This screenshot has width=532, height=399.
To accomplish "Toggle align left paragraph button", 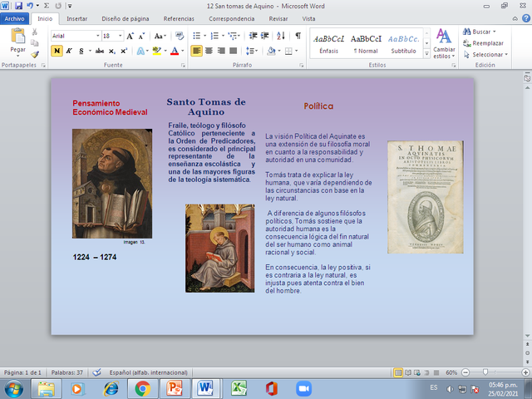I will pos(196,51).
